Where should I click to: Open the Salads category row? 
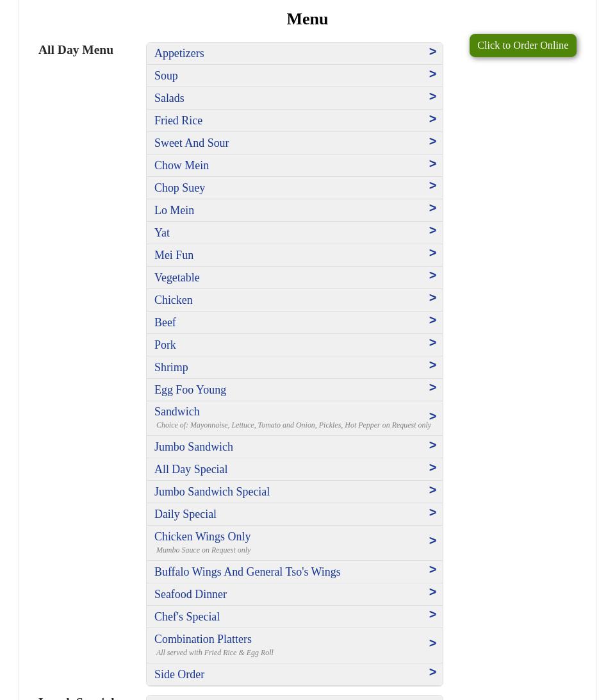[x=294, y=98]
